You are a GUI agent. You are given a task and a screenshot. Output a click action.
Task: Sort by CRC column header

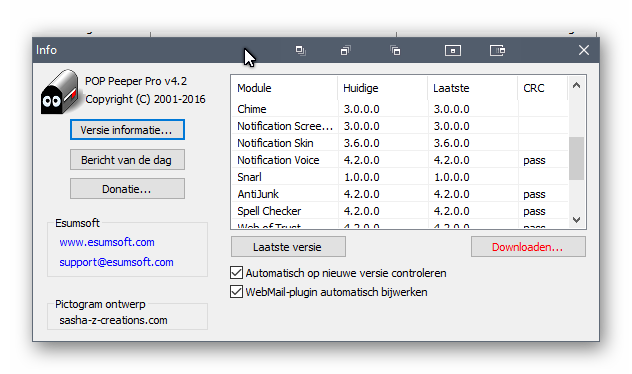tap(543, 88)
